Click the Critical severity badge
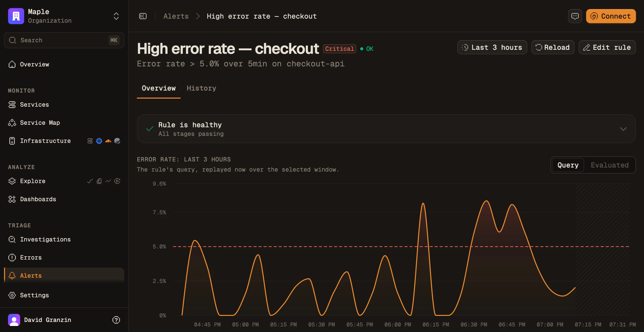The height and width of the screenshot is (332, 644). [339, 49]
